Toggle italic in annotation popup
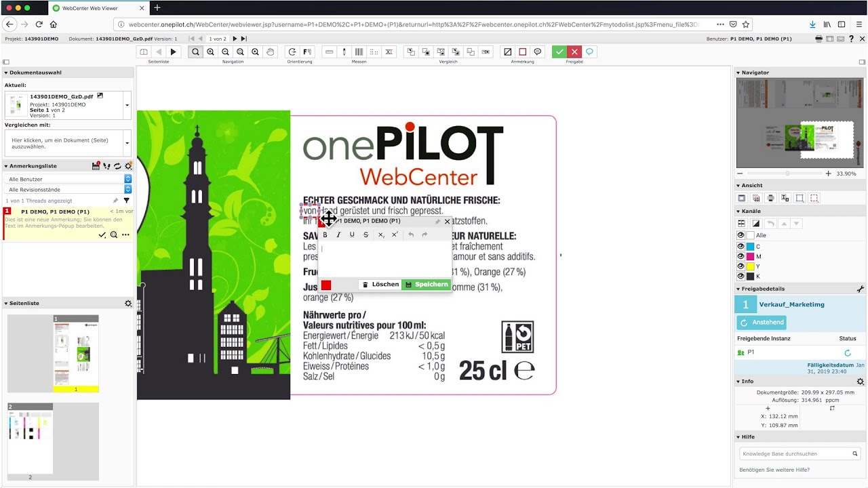Viewport: 868px width, 488px height. [338, 235]
